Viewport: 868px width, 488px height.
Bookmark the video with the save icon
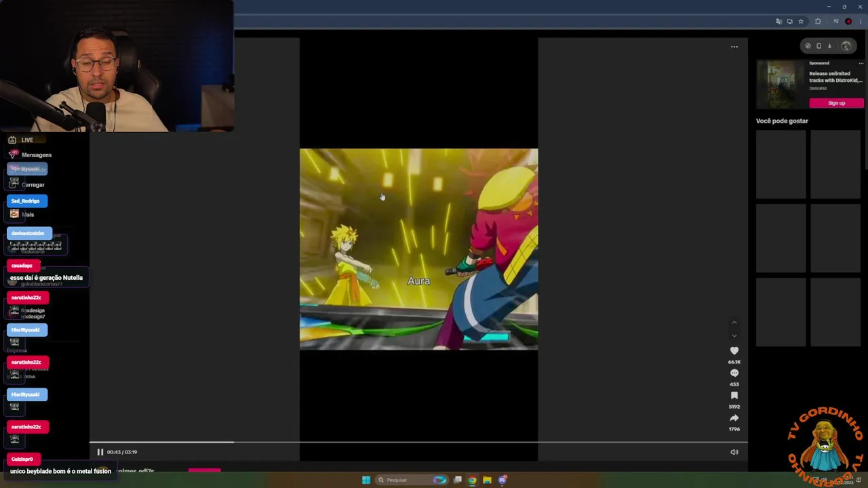point(734,395)
